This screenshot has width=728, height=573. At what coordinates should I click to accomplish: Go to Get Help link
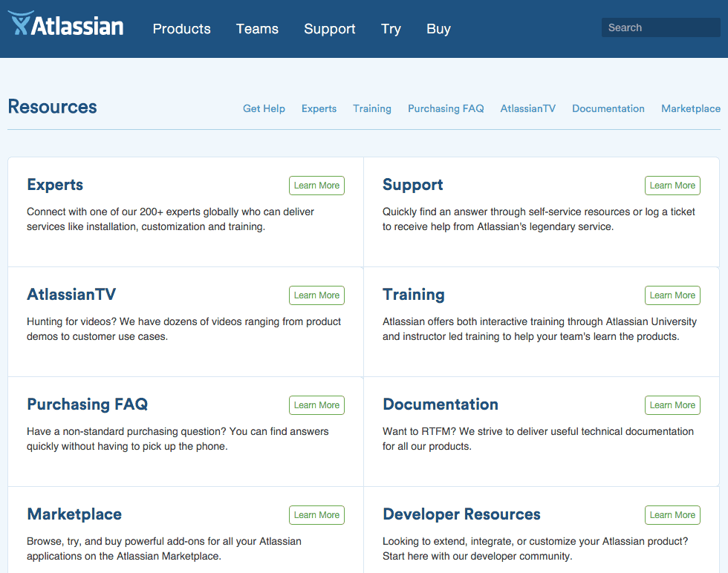pos(264,108)
